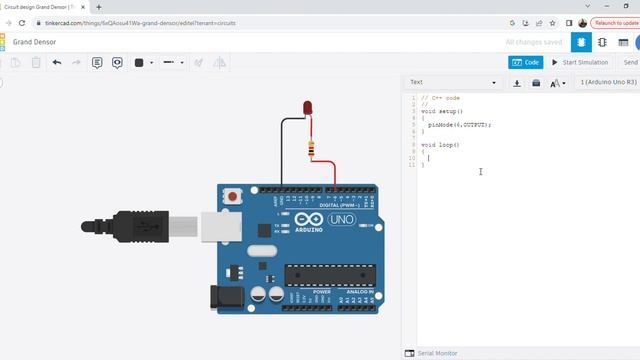The height and width of the screenshot is (360, 640).
Task: Click the // C++ code comment line
Action: (x=440, y=98)
